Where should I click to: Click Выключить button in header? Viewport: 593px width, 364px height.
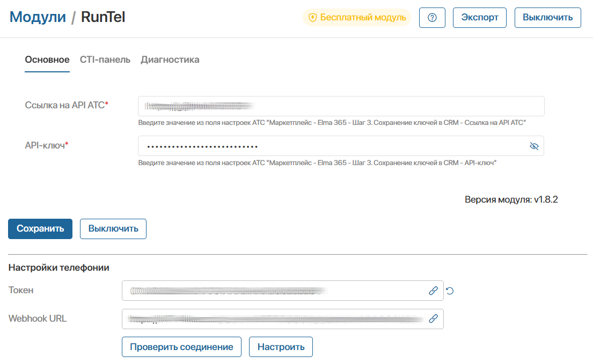point(547,18)
